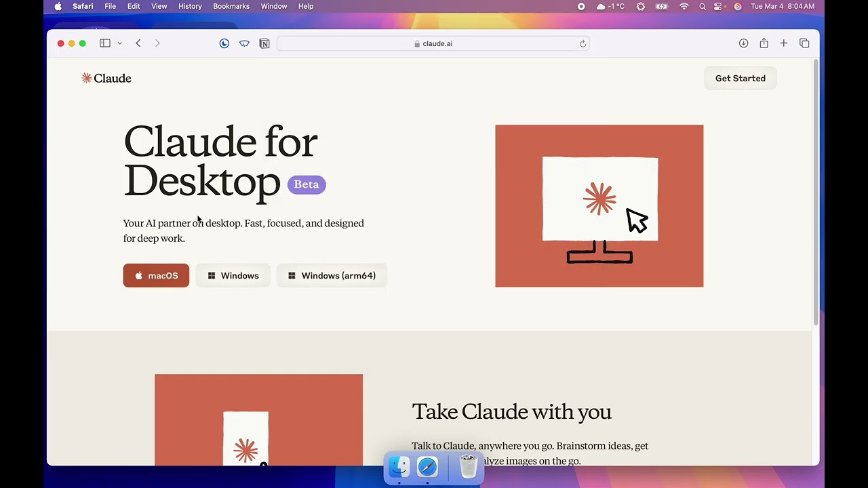This screenshot has height=488, width=868.
Task: Download the macOS version
Action: (x=156, y=276)
